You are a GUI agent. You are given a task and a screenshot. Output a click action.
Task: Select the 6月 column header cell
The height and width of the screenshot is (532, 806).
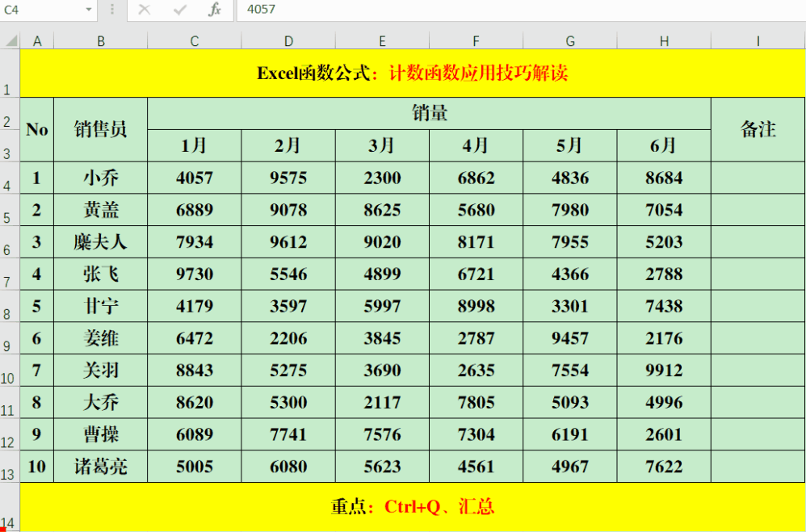(x=663, y=145)
